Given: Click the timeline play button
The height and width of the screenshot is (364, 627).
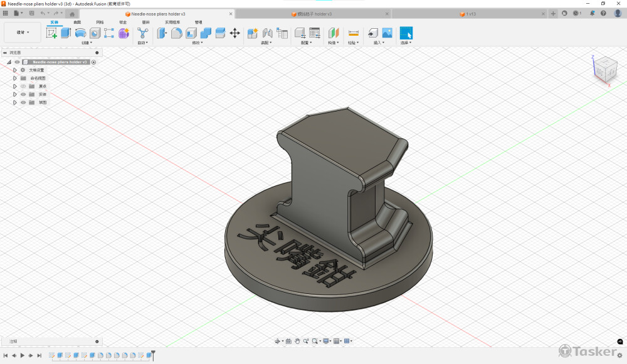Looking at the screenshot, I should click(x=22, y=356).
